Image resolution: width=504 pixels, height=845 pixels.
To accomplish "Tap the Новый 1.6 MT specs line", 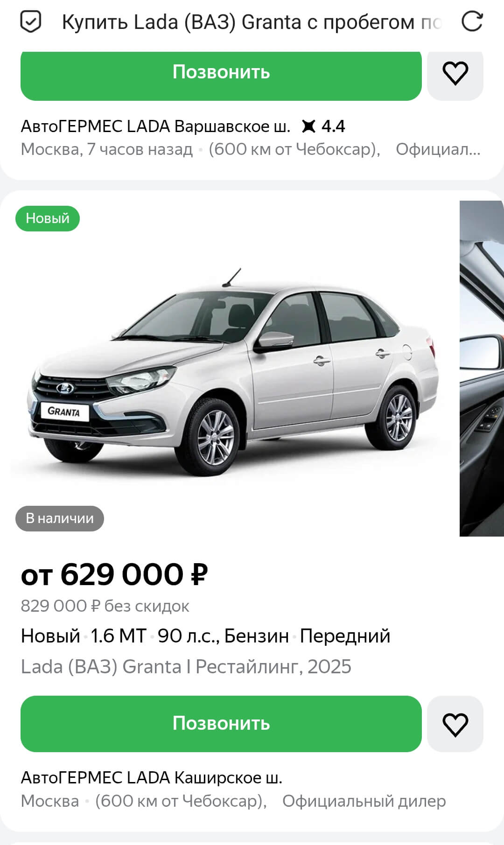I will click(x=205, y=636).
